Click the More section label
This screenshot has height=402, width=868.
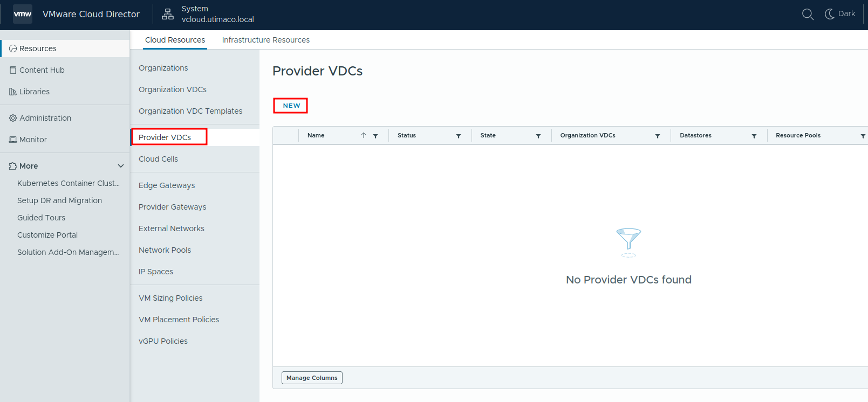29,166
